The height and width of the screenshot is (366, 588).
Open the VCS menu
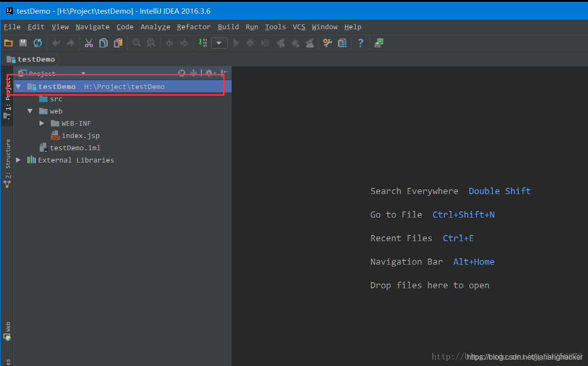(299, 27)
